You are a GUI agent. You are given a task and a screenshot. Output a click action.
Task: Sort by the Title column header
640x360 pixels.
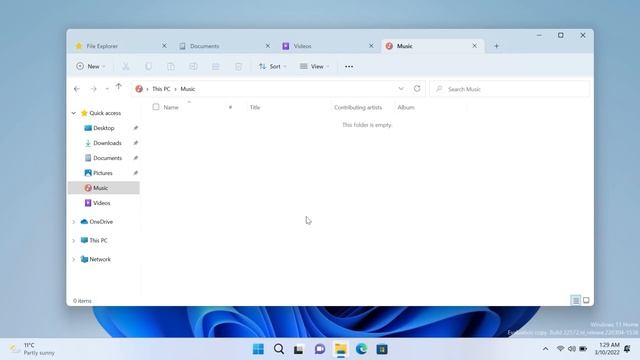coord(255,107)
